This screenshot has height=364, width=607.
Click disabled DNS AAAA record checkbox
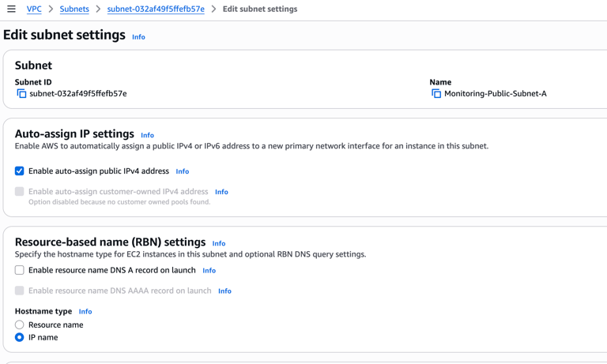19,291
